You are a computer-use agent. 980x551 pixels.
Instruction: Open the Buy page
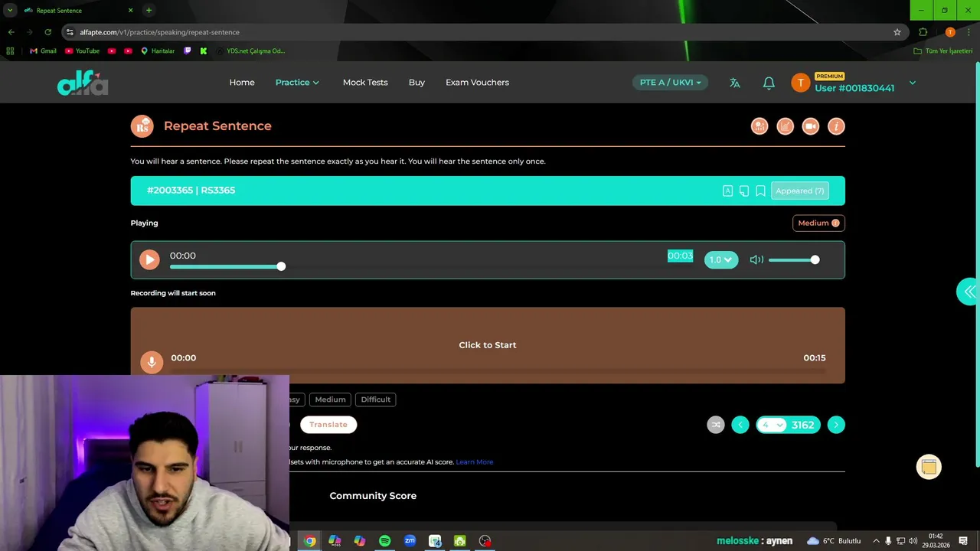[x=416, y=82]
